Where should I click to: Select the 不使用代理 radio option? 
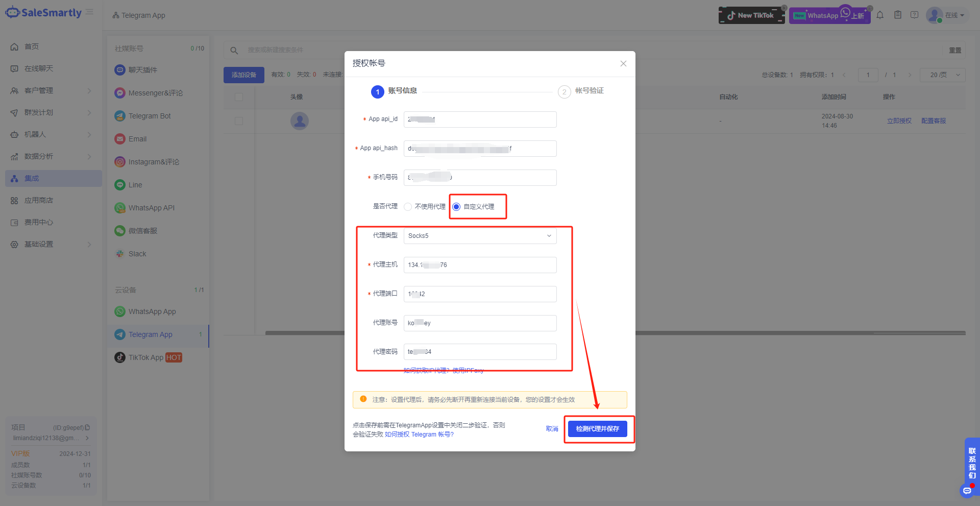point(408,207)
